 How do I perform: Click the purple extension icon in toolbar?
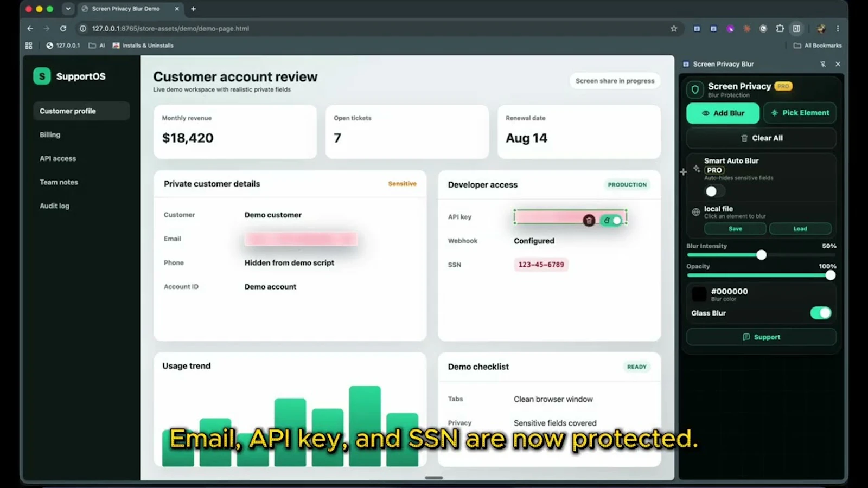730,29
